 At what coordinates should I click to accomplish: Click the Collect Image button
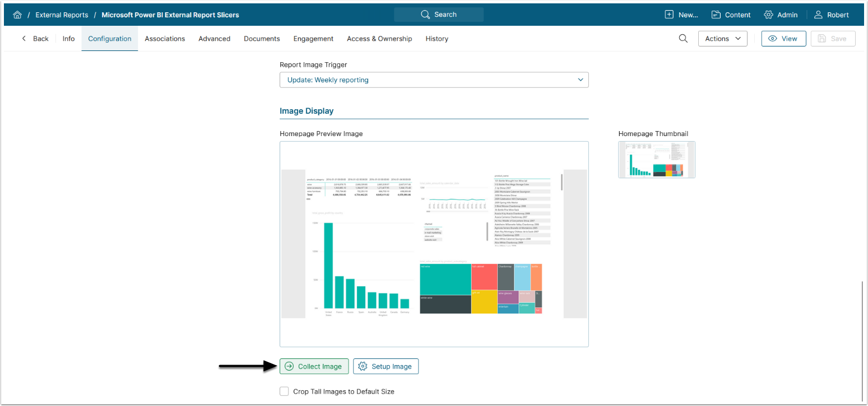[314, 366]
